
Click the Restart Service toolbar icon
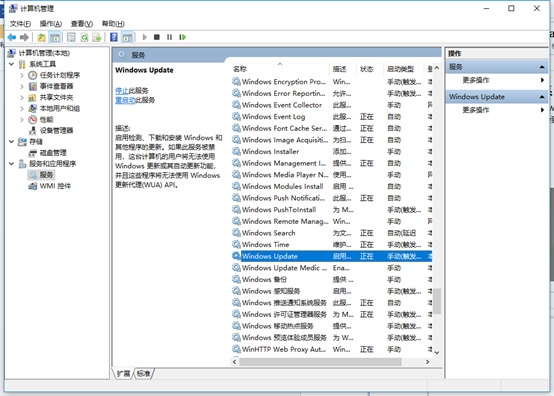[x=182, y=37]
